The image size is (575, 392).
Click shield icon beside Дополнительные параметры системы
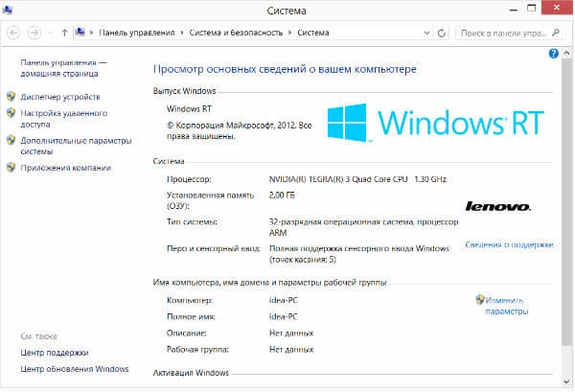pyautogui.click(x=11, y=140)
